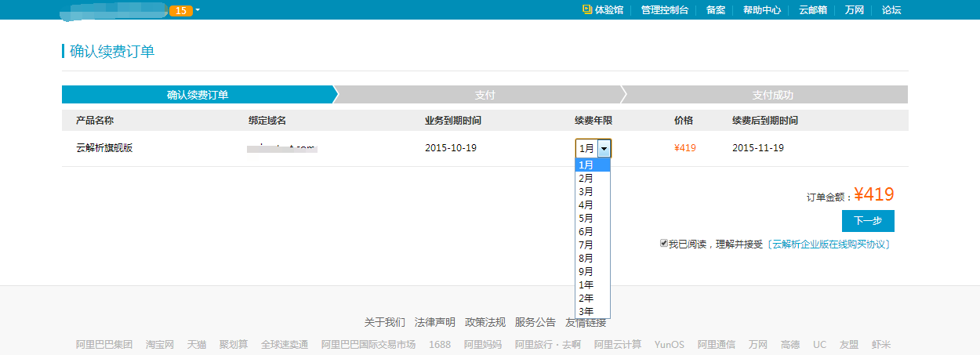Open 云邮箱 from the top navigation
Viewport: 980px width, 355px height.
812,10
